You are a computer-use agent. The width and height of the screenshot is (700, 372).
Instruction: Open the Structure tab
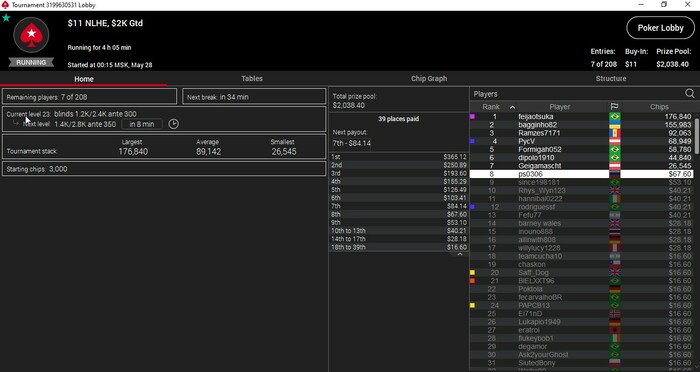[611, 79]
